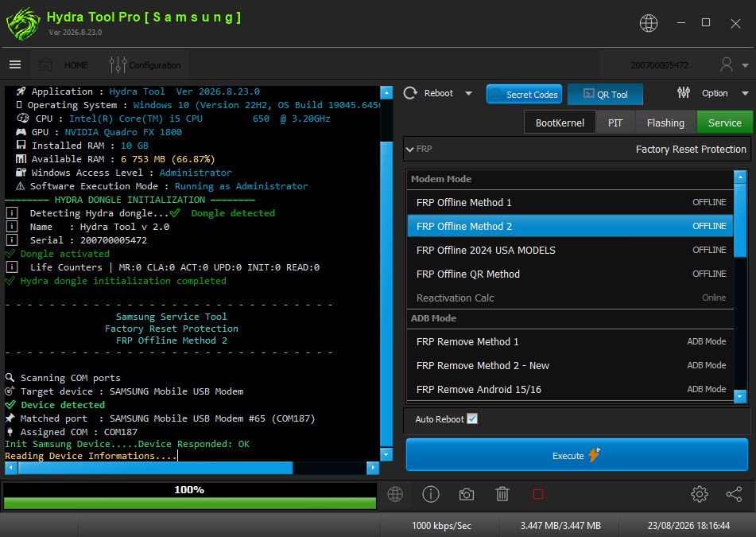The image size is (756, 537).
Task: Click the user account icon
Action: point(726,64)
